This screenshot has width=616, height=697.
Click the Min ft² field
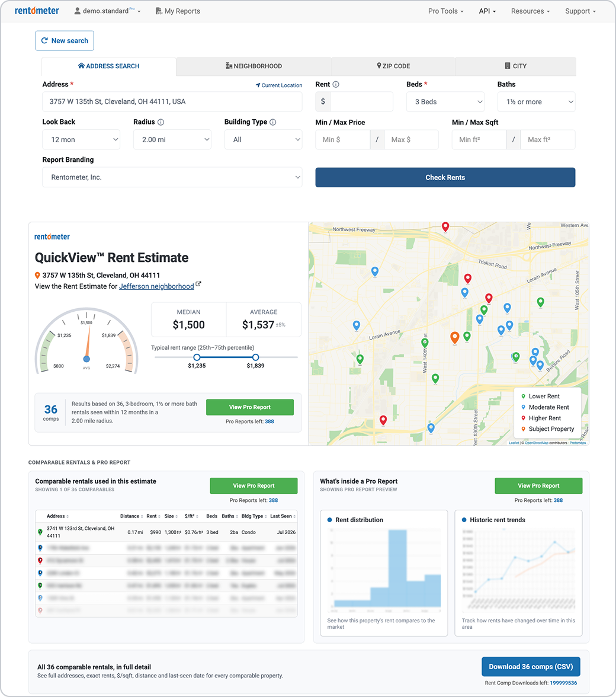[479, 140]
